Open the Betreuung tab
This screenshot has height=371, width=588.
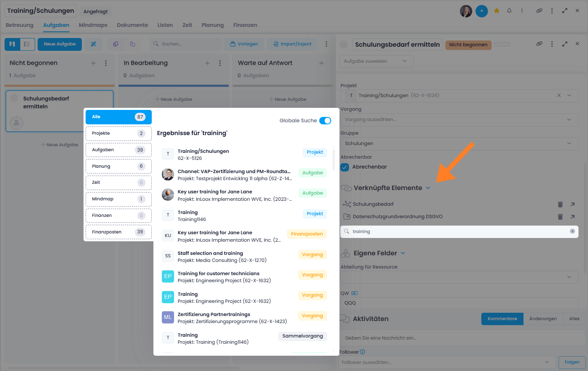point(19,25)
